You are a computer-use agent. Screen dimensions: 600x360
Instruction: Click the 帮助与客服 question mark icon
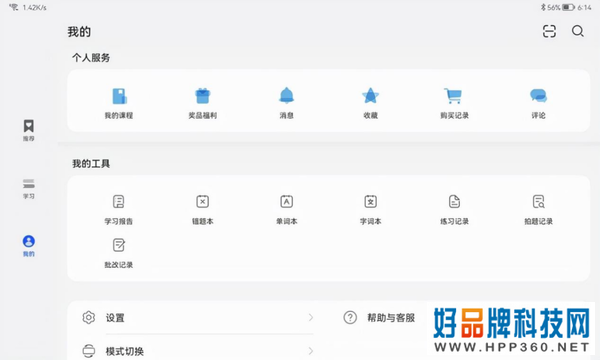point(350,318)
